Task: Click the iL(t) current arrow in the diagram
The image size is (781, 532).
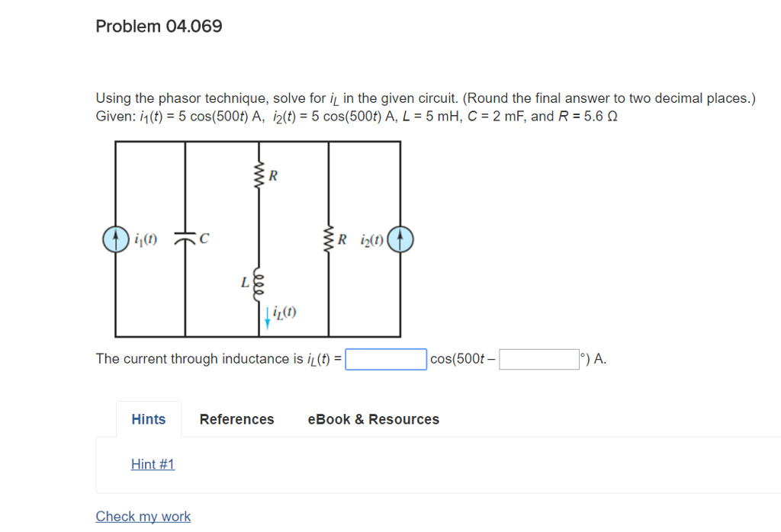Action: tap(267, 319)
